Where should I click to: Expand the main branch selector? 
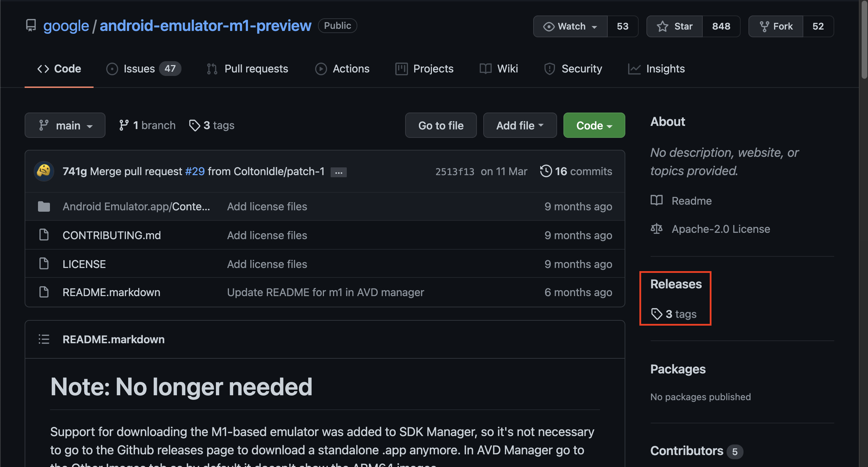(65, 125)
